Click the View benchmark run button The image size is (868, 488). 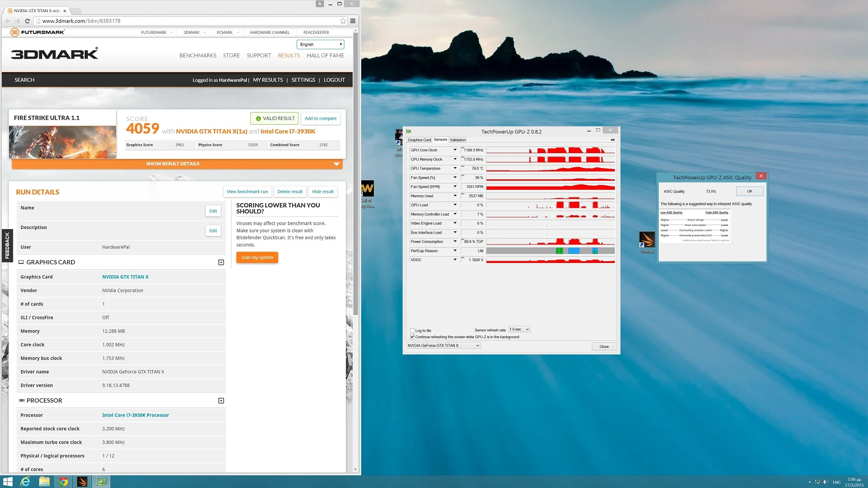(x=247, y=192)
